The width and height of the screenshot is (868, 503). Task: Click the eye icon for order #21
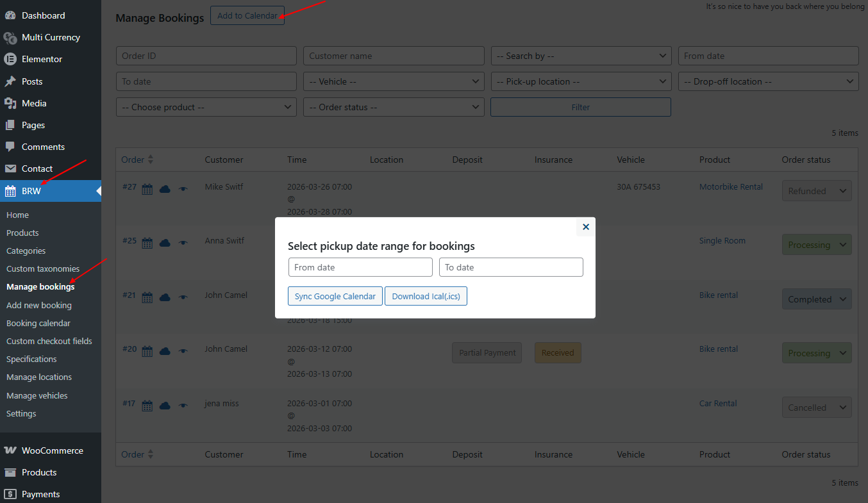183,297
